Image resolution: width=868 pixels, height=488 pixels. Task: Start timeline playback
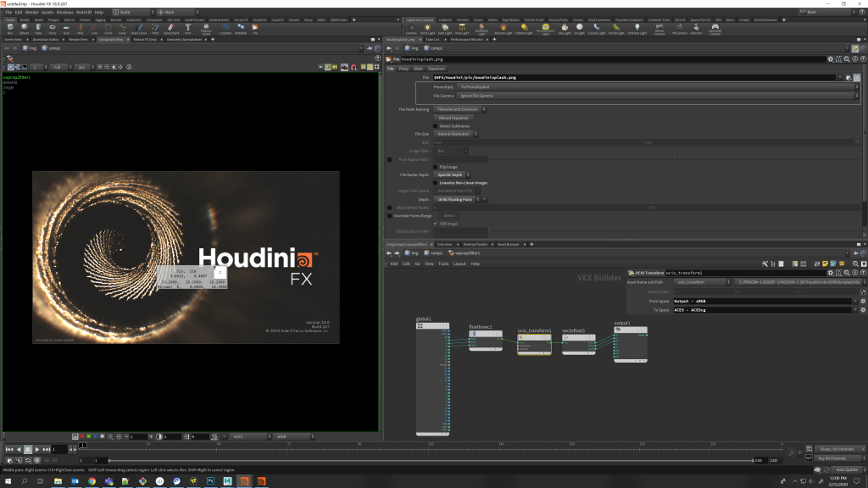pyautogui.click(x=37, y=449)
